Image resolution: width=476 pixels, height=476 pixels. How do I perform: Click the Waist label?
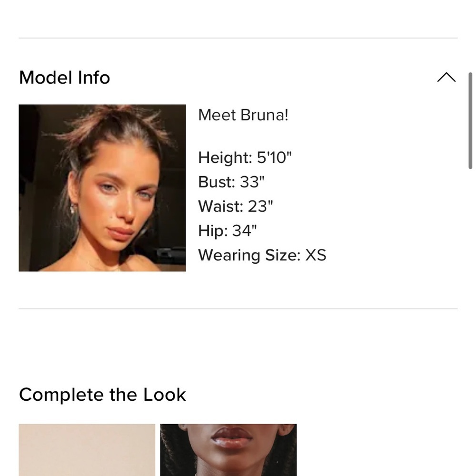point(221,206)
